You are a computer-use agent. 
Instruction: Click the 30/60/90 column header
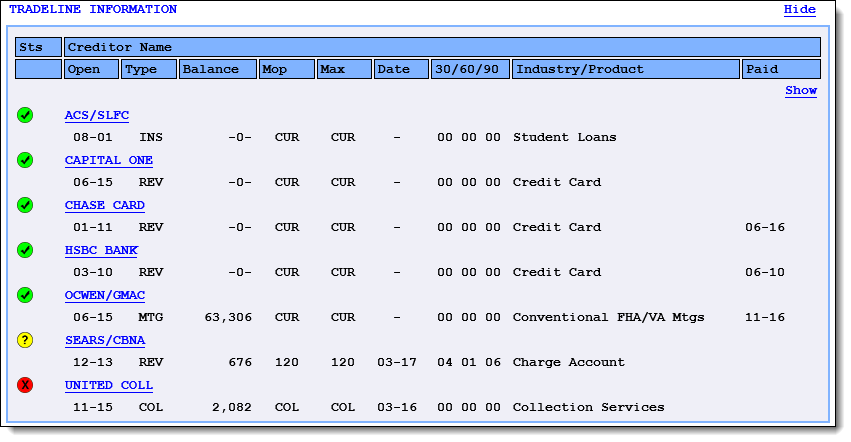(470, 70)
